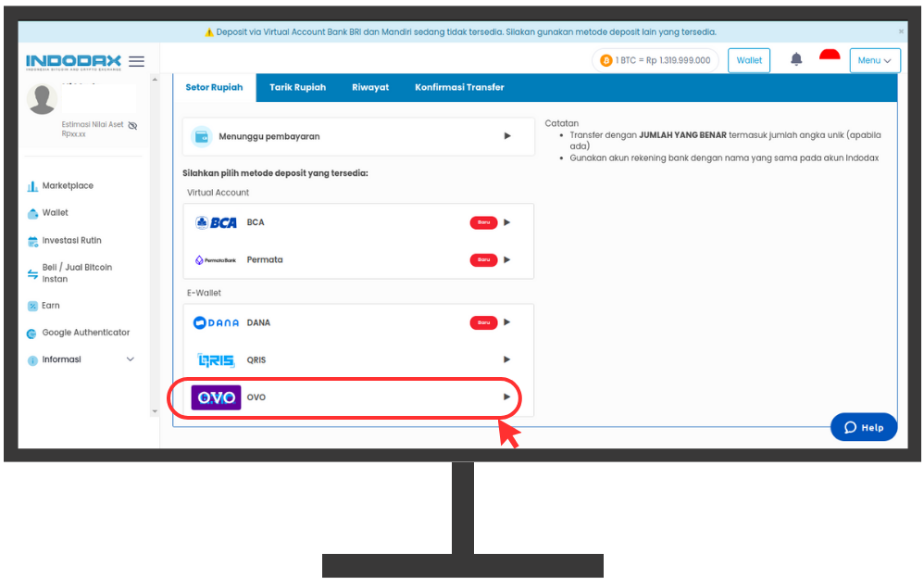924x579 pixels.
Task: Select the 'OVO' method label
Action: (x=256, y=397)
